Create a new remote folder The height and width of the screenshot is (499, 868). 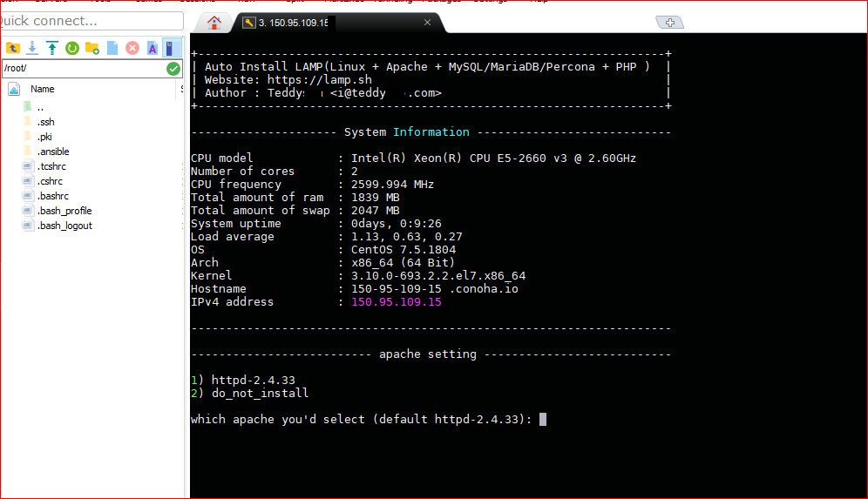pyautogui.click(x=92, y=48)
